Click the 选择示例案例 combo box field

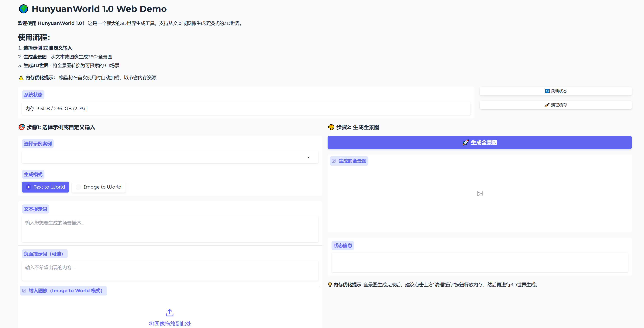click(x=170, y=157)
